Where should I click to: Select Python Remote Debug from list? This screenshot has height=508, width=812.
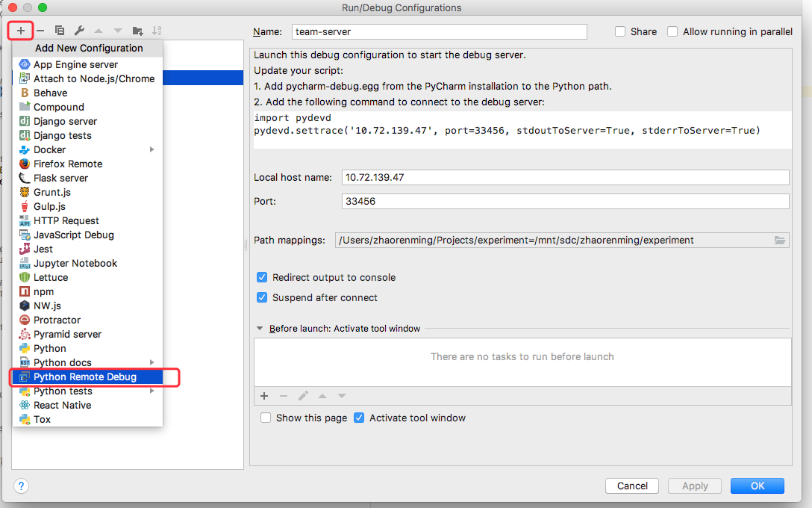85,377
